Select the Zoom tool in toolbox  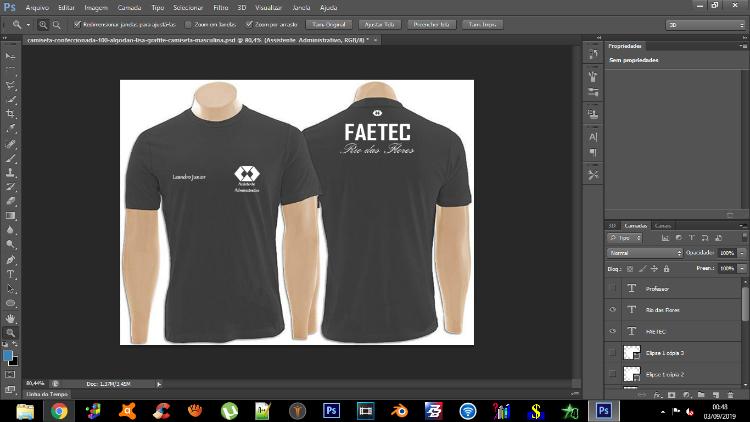pos(11,332)
